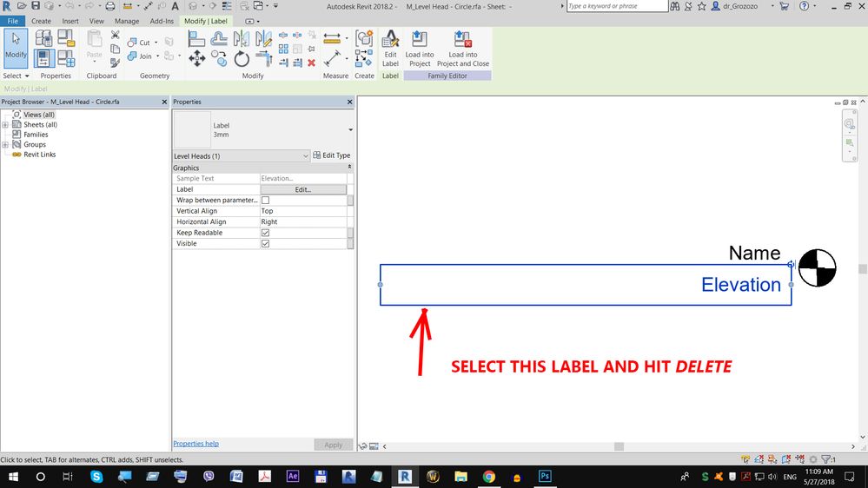Open the File tab
868x488 pixels.
pyautogui.click(x=13, y=21)
